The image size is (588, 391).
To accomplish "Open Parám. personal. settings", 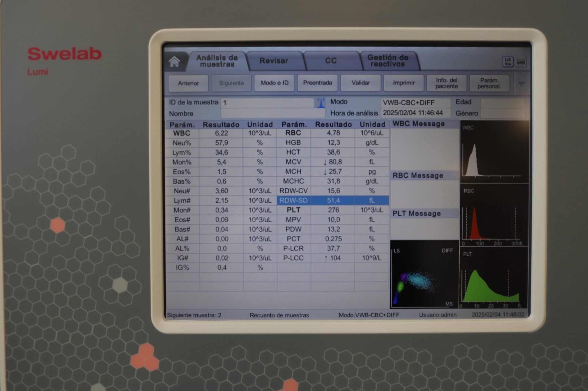I will [489, 83].
